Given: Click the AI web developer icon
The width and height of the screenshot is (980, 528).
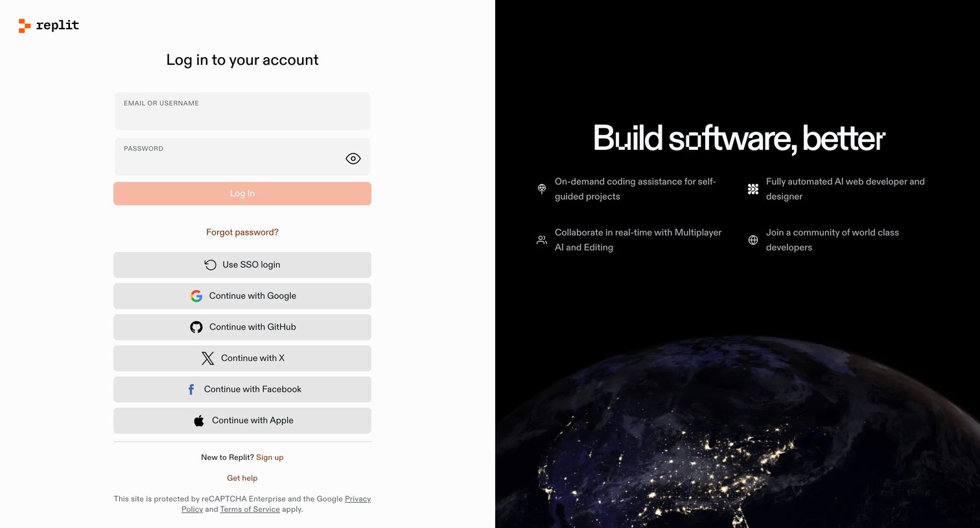Looking at the screenshot, I should coord(753,189).
